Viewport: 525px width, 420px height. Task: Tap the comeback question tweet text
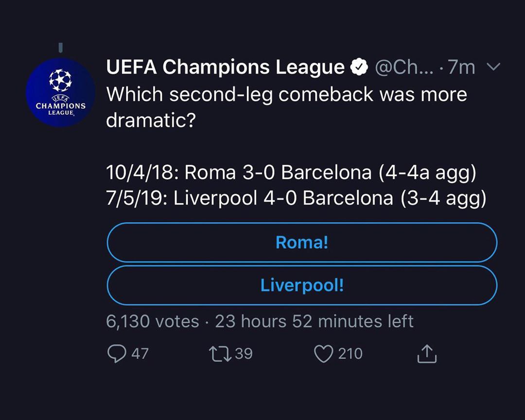(x=287, y=107)
